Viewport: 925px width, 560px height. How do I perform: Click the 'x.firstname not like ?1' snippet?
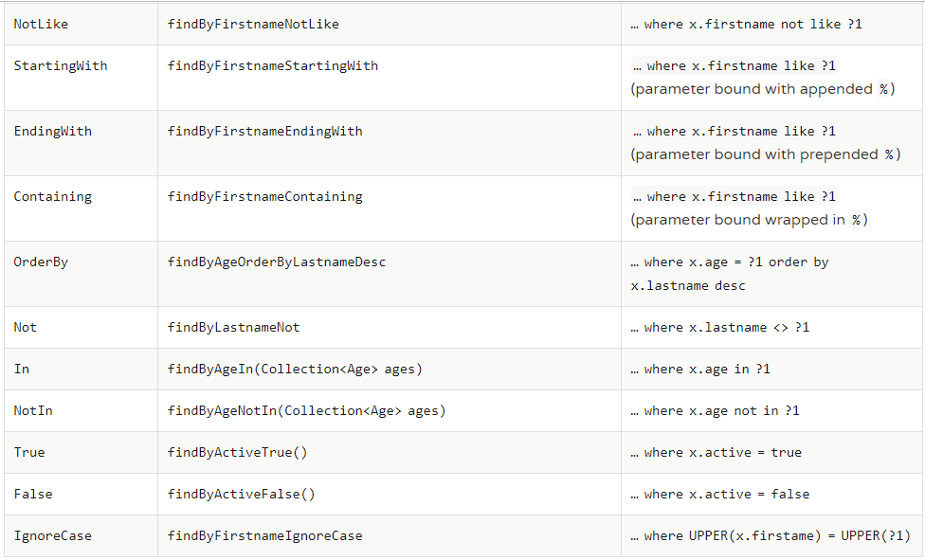pyautogui.click(x=775, y=25)
